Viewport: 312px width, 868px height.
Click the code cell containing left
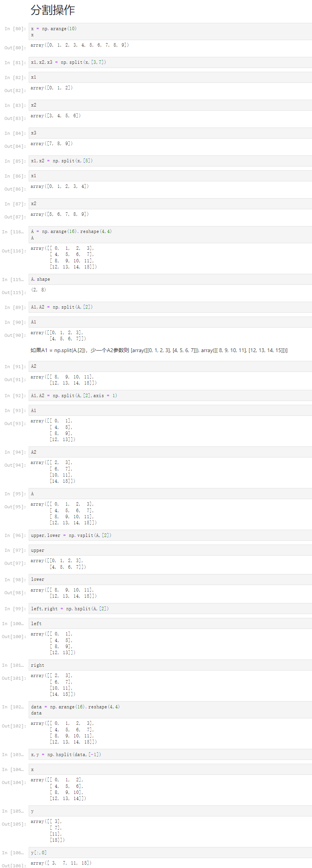pos(170,624)
